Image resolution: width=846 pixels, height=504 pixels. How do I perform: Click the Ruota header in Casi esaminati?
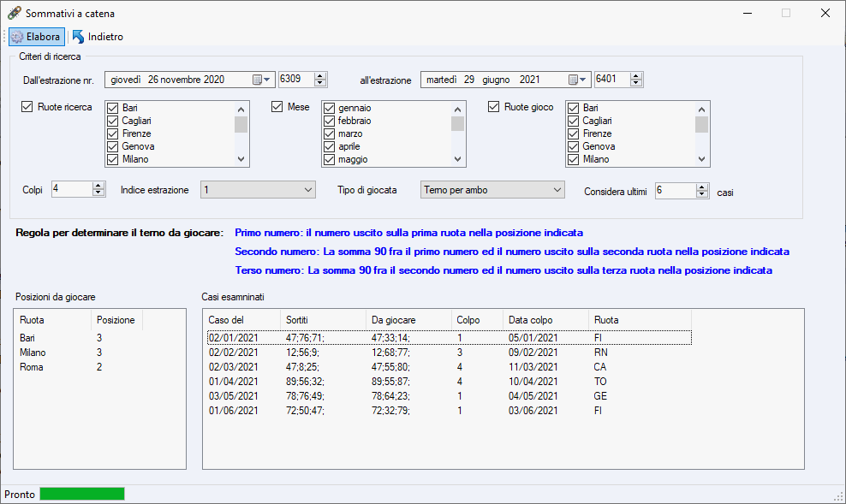640,320
